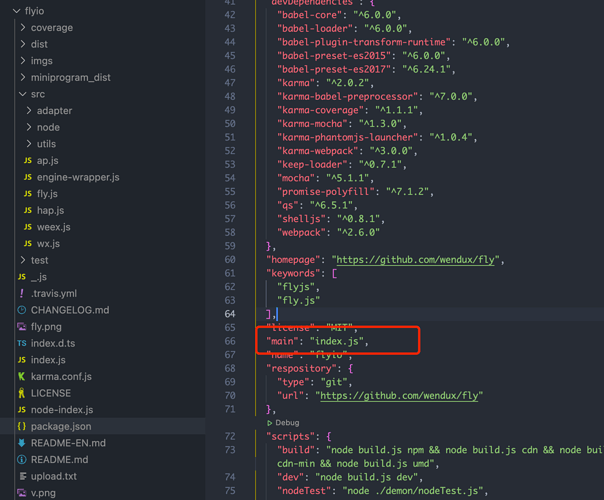Click the TS icon of index.d.ts

tap(22, 343)
